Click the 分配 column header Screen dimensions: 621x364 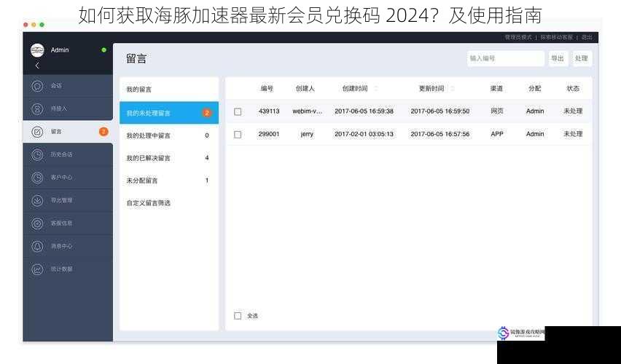[x=535, y=89]
